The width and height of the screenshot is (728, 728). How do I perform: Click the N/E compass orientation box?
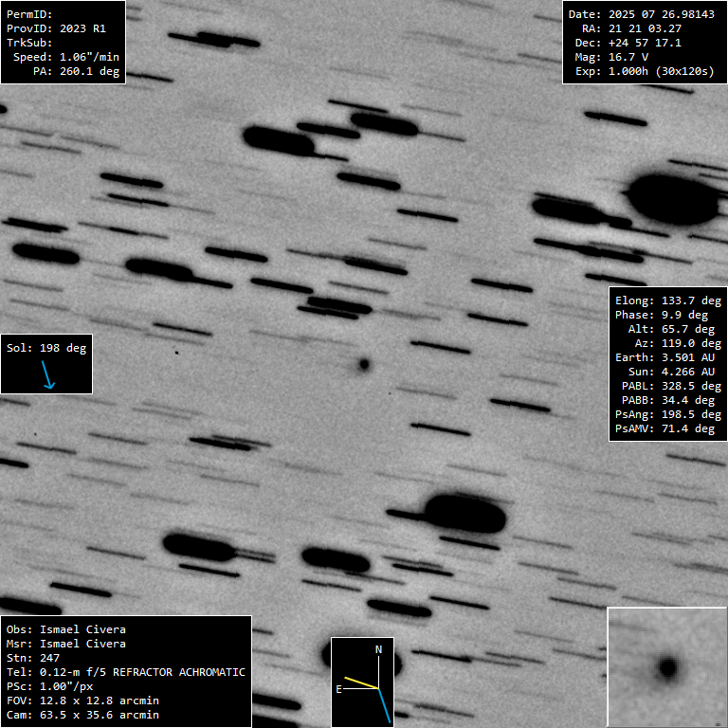click(x=363, y=682)
